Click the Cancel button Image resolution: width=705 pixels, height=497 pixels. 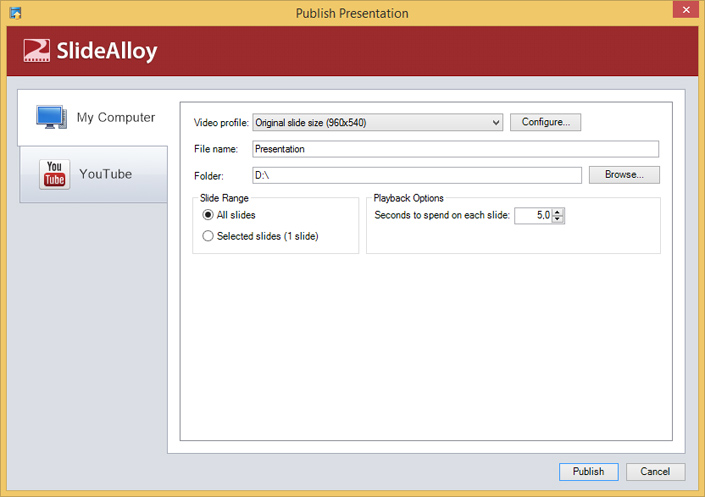point(655,471)
